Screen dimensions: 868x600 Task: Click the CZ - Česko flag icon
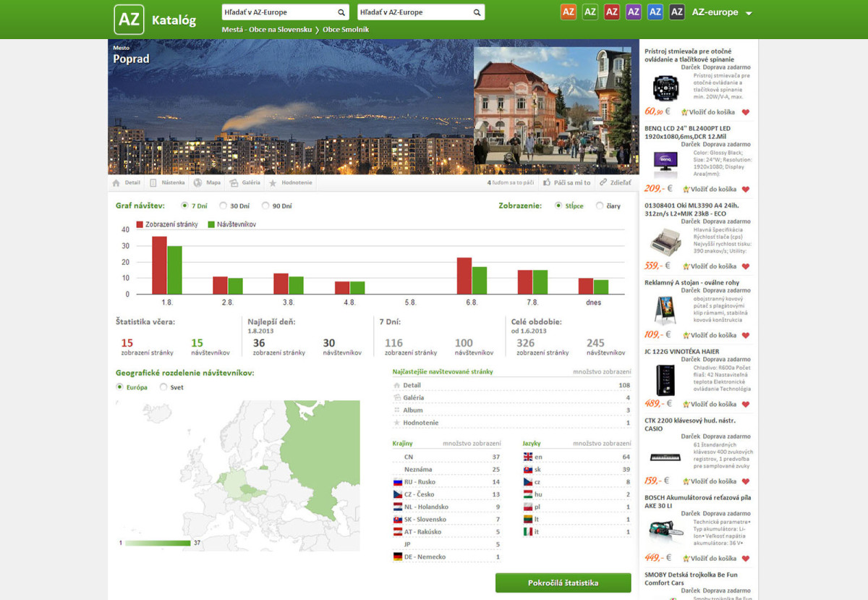(x=397, y=494)
